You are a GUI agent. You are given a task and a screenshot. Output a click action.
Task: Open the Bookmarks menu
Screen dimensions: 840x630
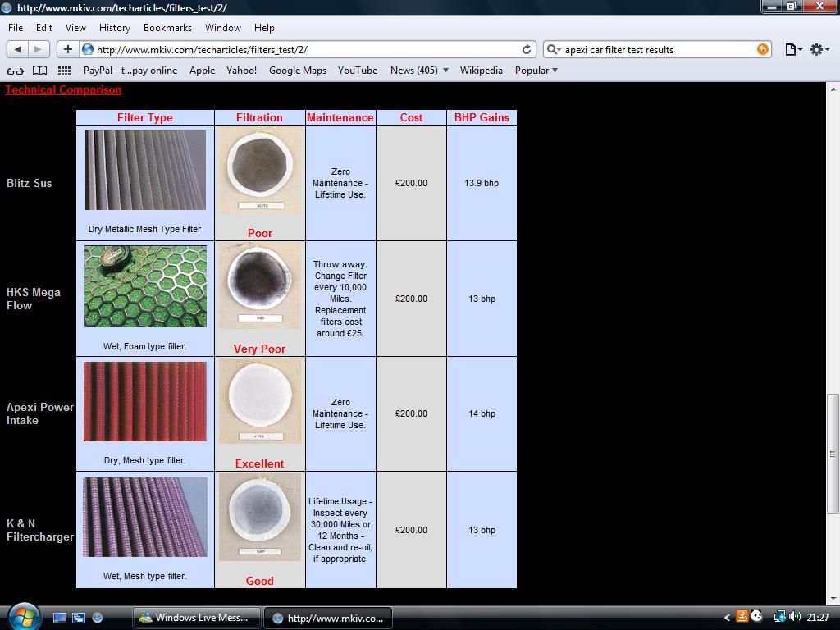click(x=167, y=28)
